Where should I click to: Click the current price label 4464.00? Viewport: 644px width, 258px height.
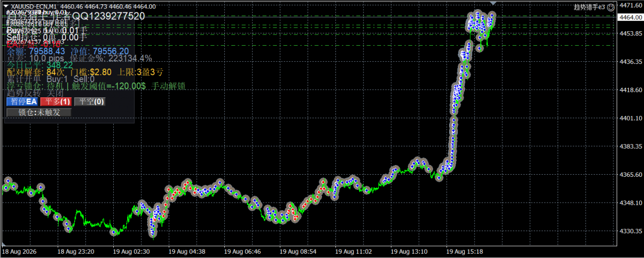631,18
